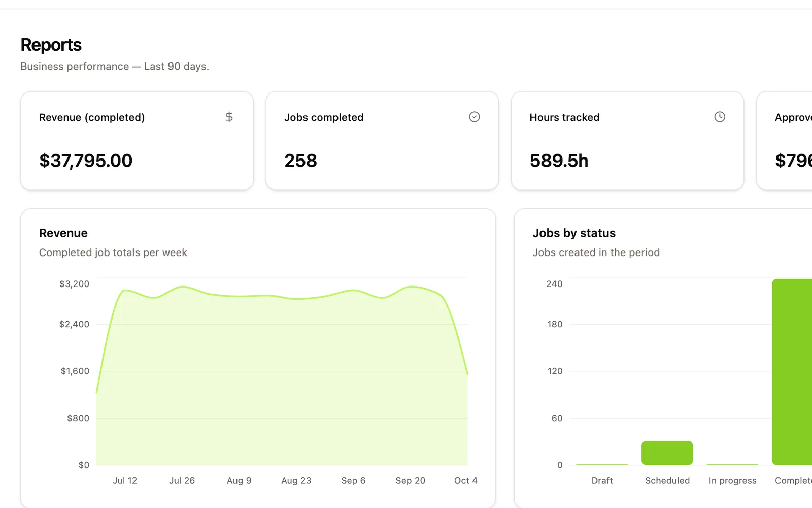Click the Aug 9 x-axis label
This screenshot has height=508, width=812.
click(239, 481)
